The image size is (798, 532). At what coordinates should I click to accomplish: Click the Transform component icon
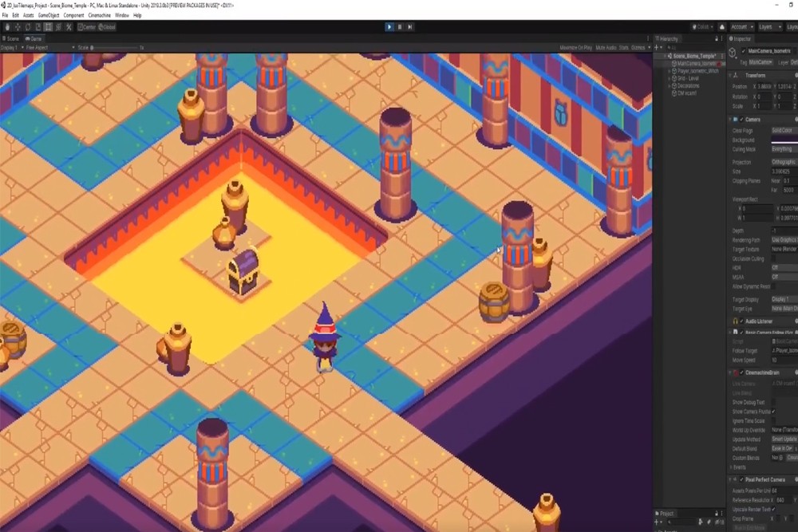click(736, 75)
